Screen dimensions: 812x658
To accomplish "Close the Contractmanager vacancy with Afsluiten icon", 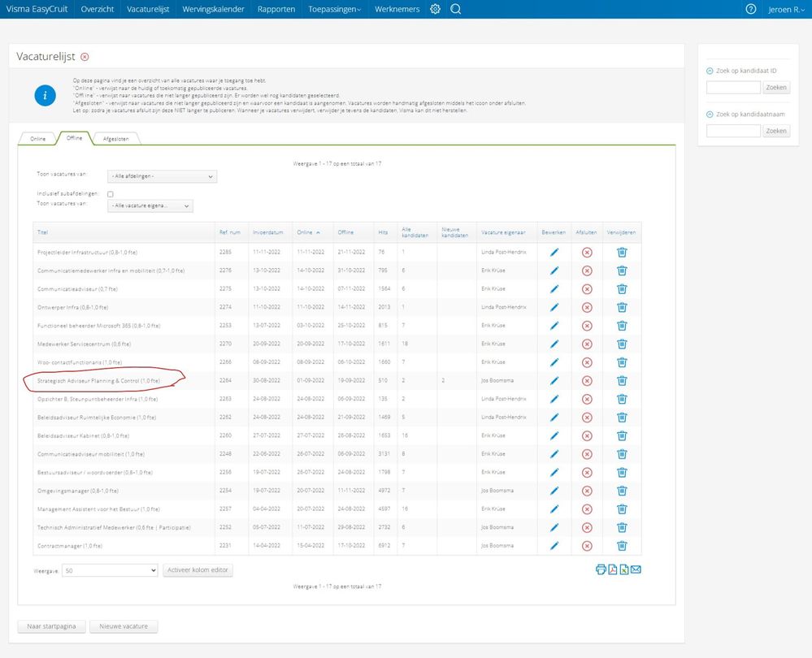I will (x=587, y=545).
